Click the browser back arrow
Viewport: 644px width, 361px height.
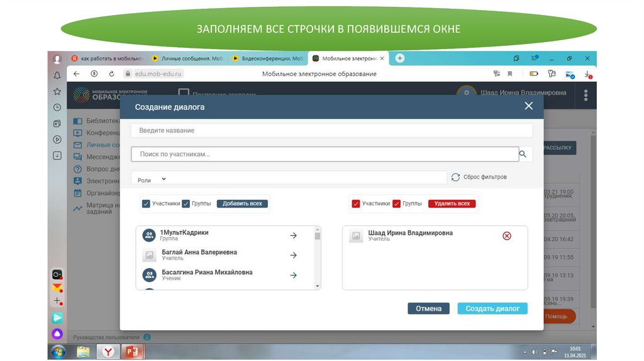[76, 74]
